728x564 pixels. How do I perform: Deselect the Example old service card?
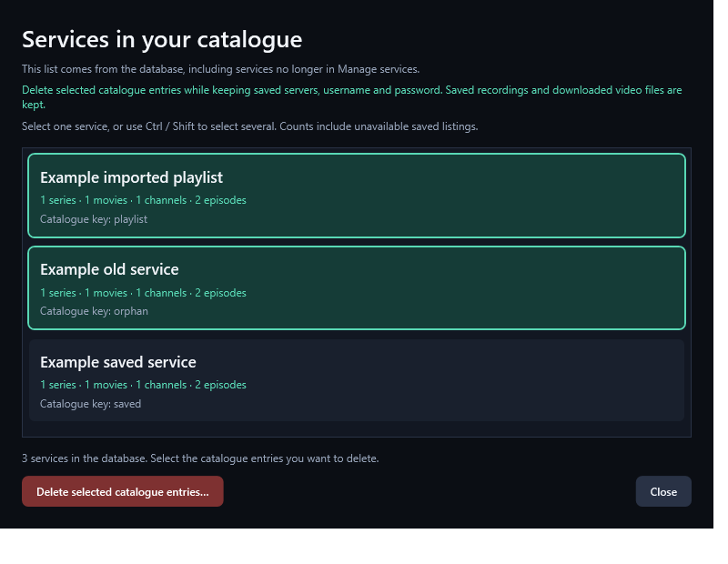click(x=357, y=287)
